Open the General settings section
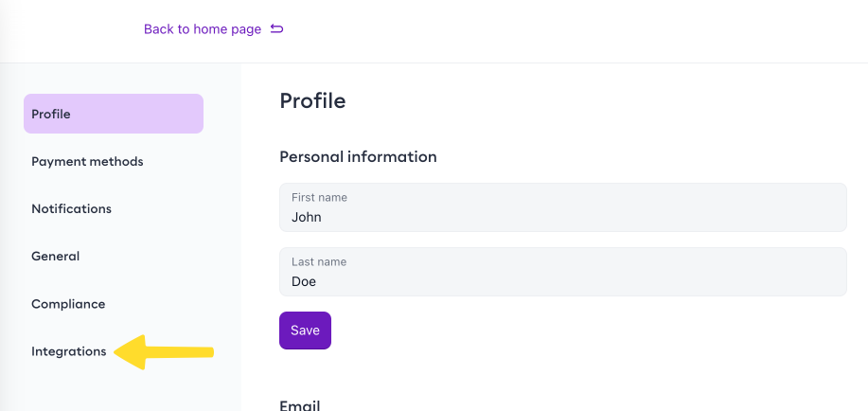 tap(56, 257)
